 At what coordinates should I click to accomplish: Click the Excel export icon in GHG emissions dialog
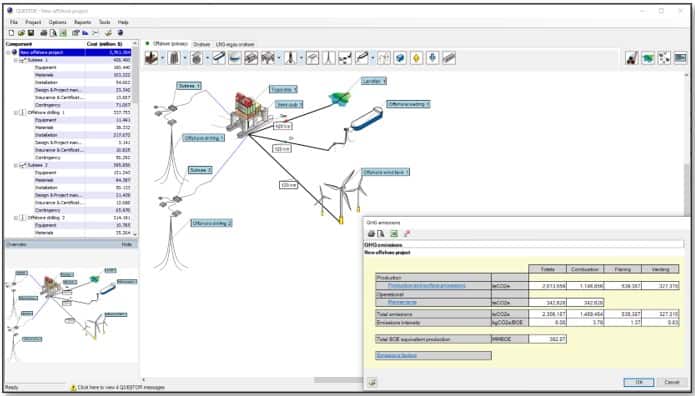pos(394,234)
